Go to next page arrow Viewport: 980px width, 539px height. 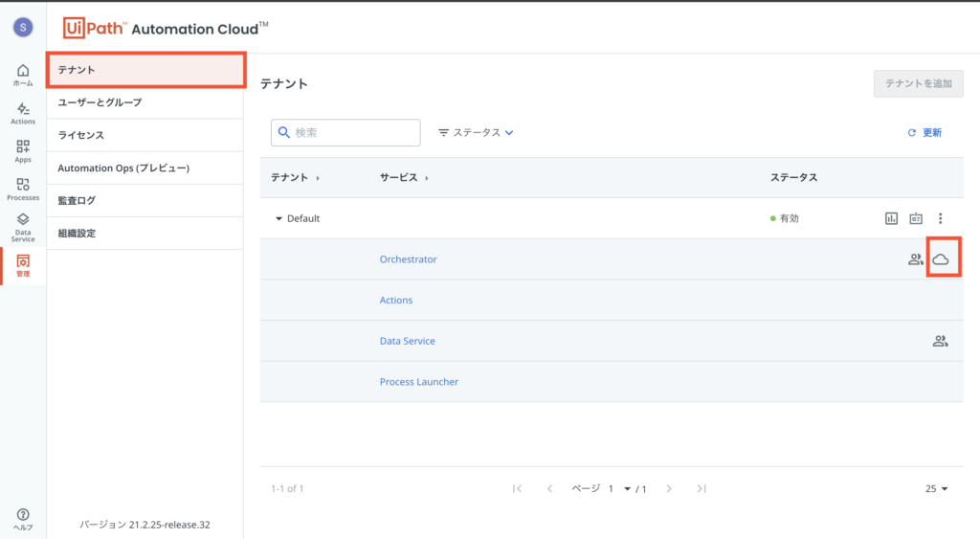tap(669, 488)
